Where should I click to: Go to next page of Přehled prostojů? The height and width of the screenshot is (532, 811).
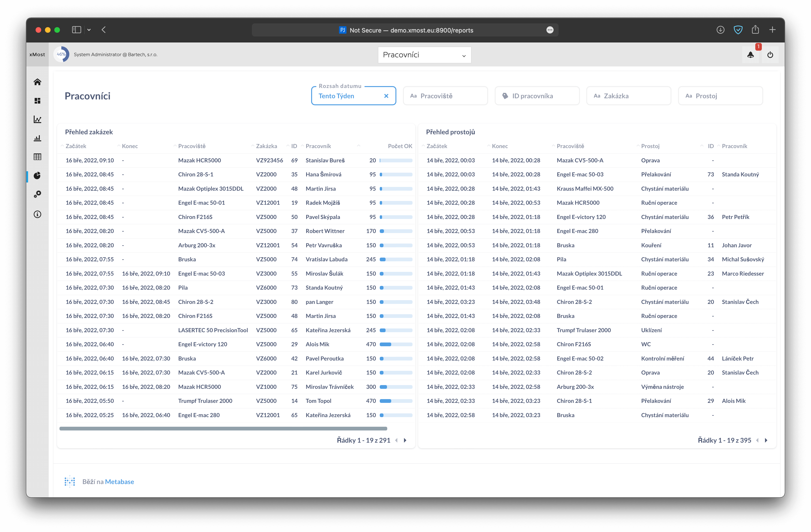pyautogui.click(x=766, y=440)
